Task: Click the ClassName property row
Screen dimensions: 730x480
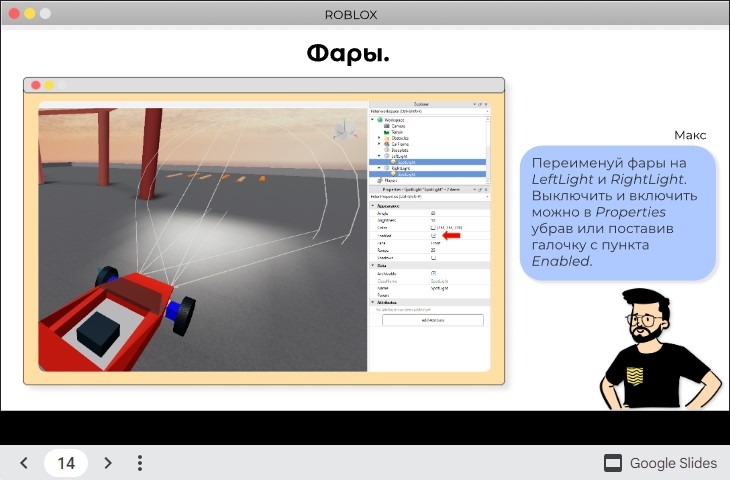Action: pos(430,281)
